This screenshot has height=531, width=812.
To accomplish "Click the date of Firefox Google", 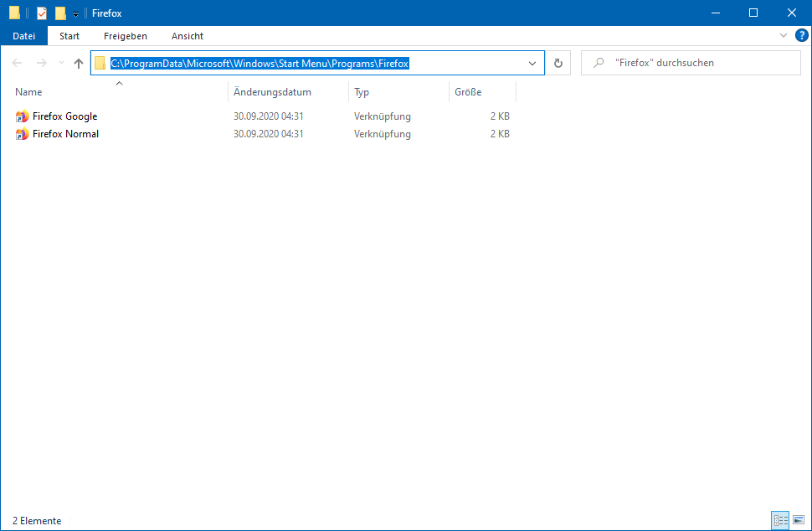I will [x=268, y=116].
